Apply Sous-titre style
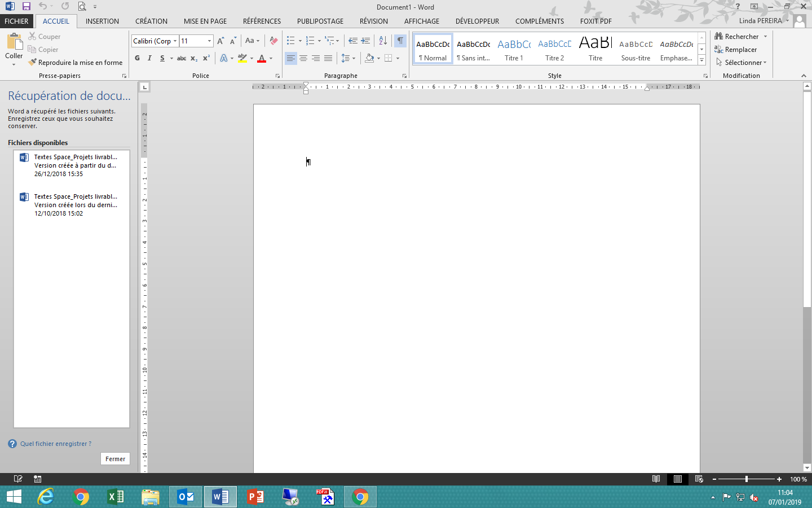 (x=636, y=49)
